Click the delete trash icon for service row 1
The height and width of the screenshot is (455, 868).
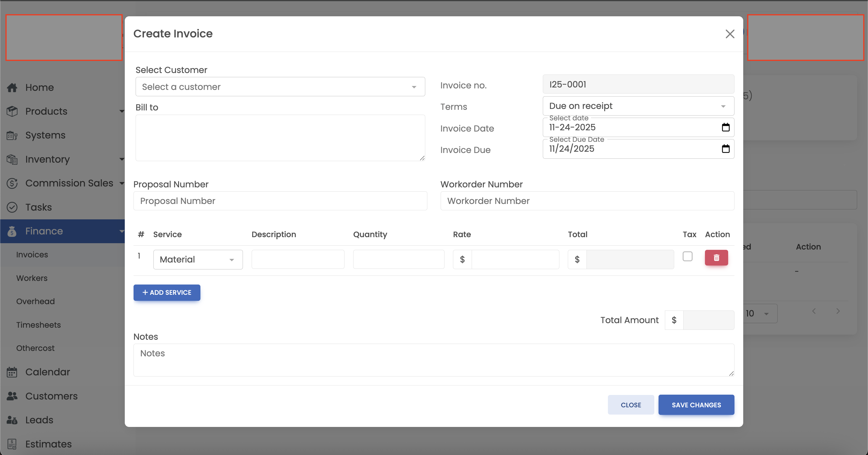pos(716,258)
